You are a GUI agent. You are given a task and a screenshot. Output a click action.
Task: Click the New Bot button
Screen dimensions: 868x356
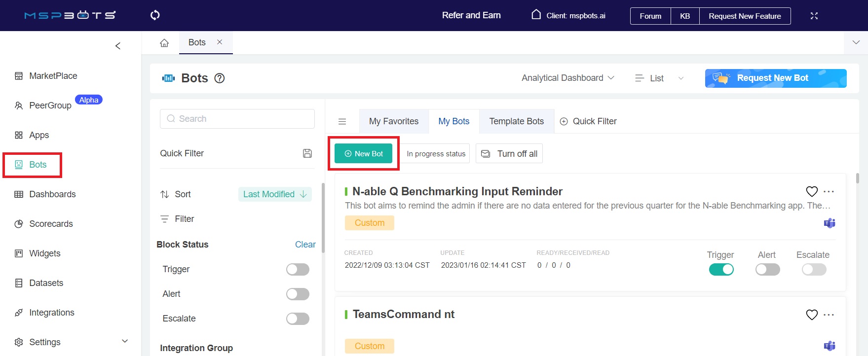[x=364, y=154]
